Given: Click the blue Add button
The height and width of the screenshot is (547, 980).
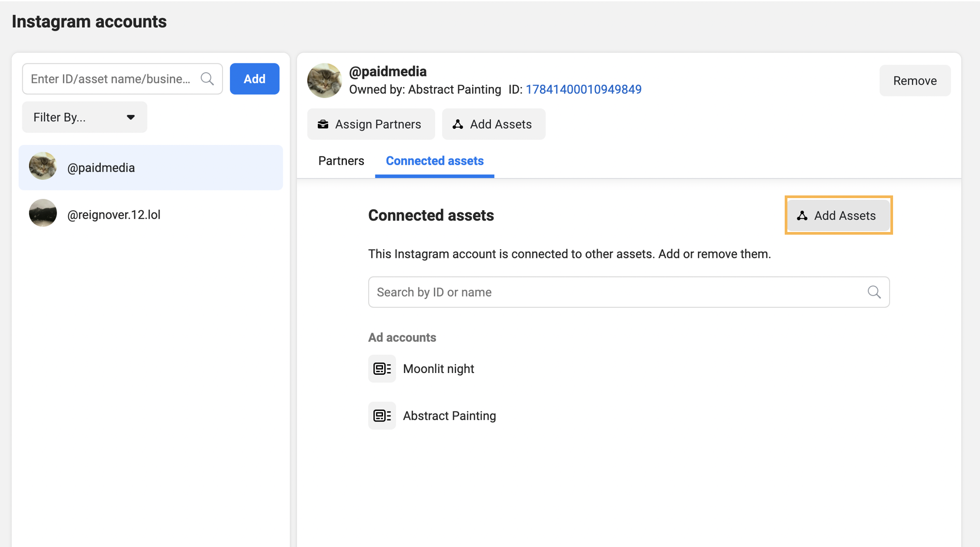Looking at the screenshot, I should 255,79.
